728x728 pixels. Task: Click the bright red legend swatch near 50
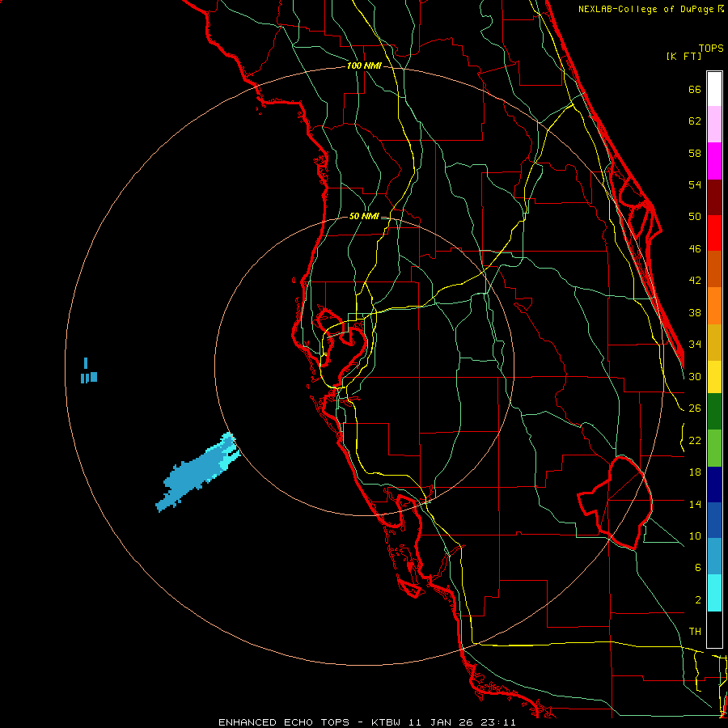714,233
